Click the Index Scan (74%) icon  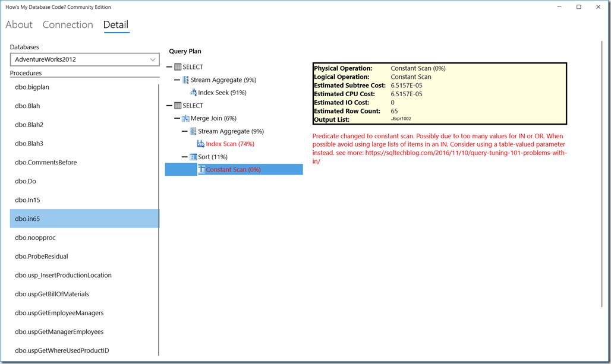tap(201, 144)
